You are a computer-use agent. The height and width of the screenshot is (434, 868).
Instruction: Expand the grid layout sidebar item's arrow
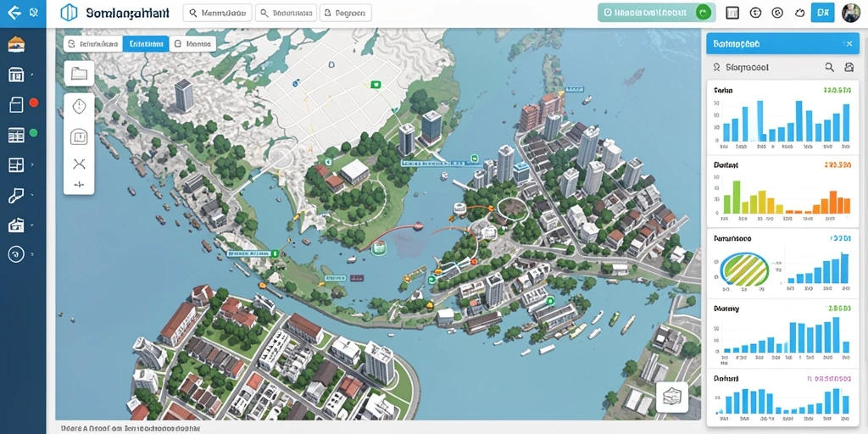click(x=33, y=164)
